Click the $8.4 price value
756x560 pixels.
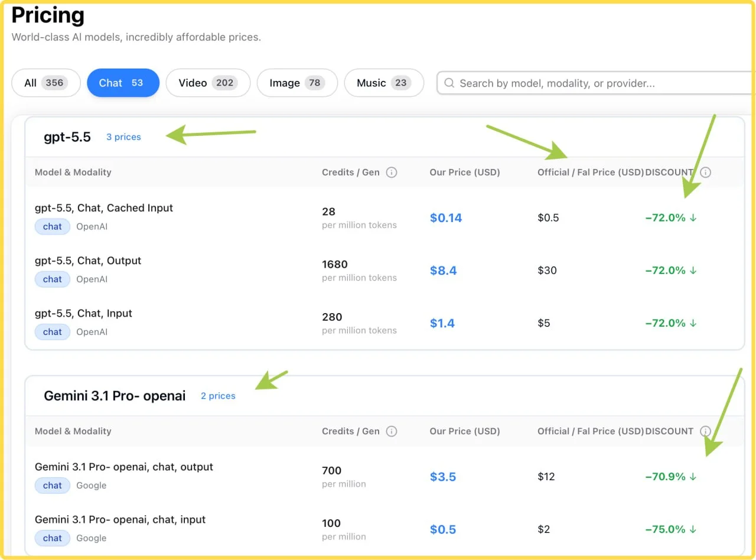coord(443,271)
